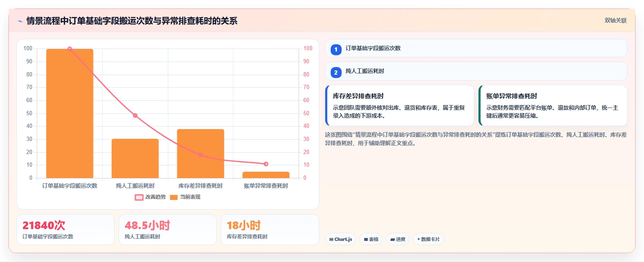Image resolution: width=644 pixels, height=262 pixels.
Task: Click the 改善趋势 legend label
Action: tap(156, 197)
